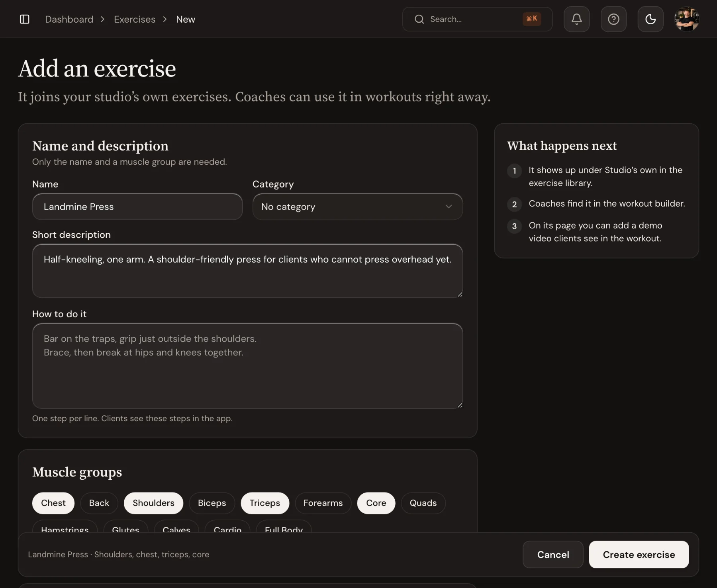Open the help question mark icon
Viewport: 717px width, 588px height.
613,19
